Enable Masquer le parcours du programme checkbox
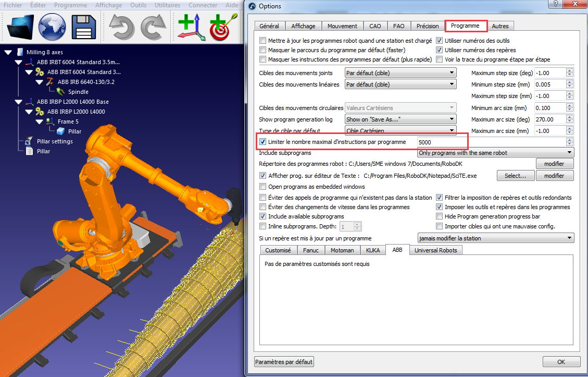Viewport: 588px width, 377px height. pos(263,50)
